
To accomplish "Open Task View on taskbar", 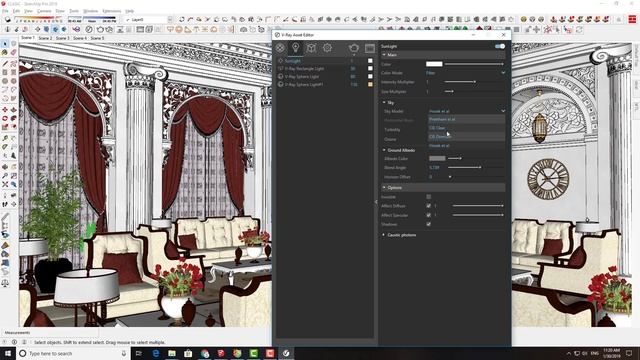I will [138, 353].
